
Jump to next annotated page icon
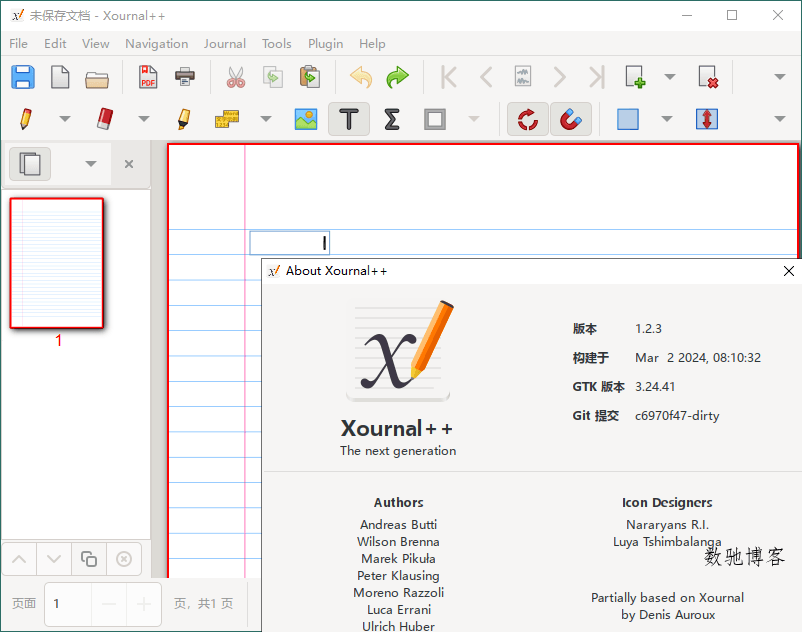(523, 76)
